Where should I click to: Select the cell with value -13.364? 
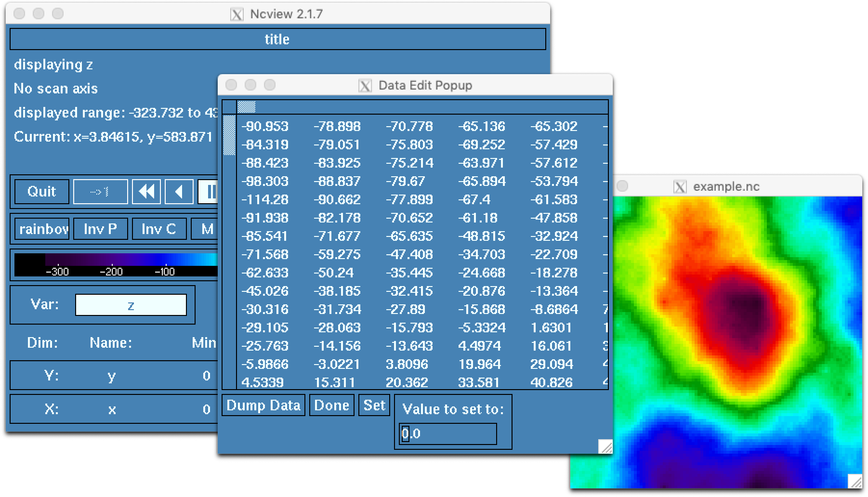click(x=554, y=291)
